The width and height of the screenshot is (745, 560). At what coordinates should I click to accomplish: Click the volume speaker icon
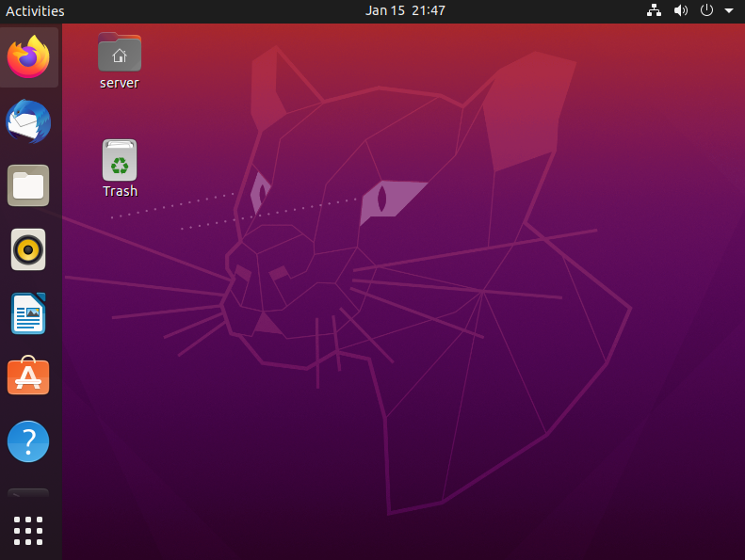point(681,10)
